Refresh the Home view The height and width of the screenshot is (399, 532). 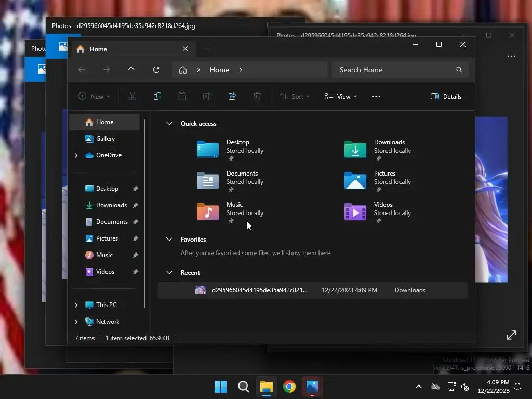click(x=156, y=70)
